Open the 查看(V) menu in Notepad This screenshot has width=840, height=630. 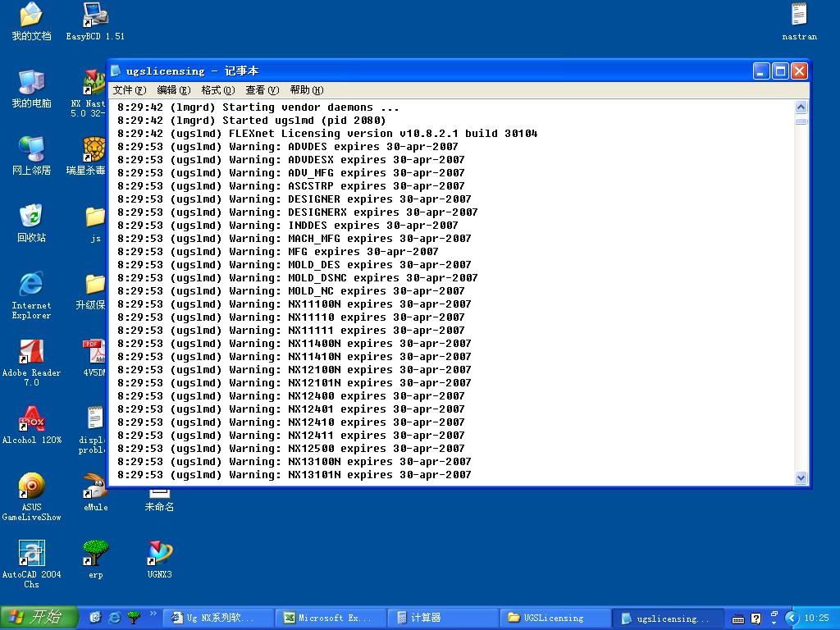coord(262,90)
